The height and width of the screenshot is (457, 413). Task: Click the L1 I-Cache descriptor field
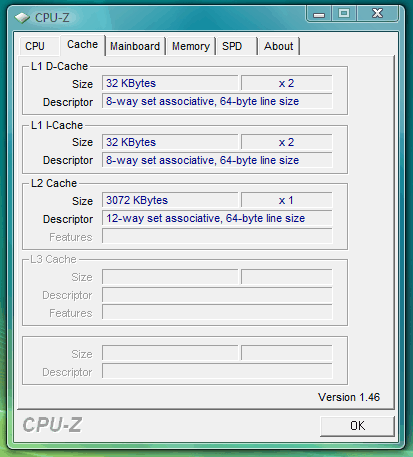[x=217, y=160]
